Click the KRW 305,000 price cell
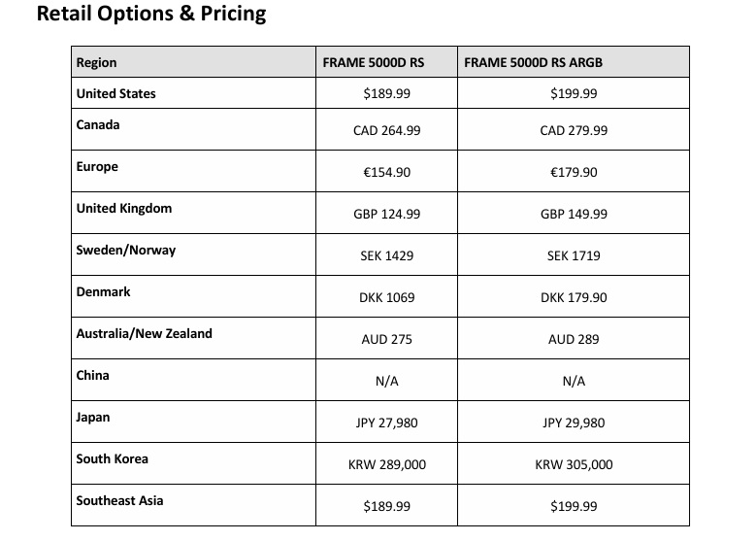Viewport: 756px width, 541px height. click(574, 464)
